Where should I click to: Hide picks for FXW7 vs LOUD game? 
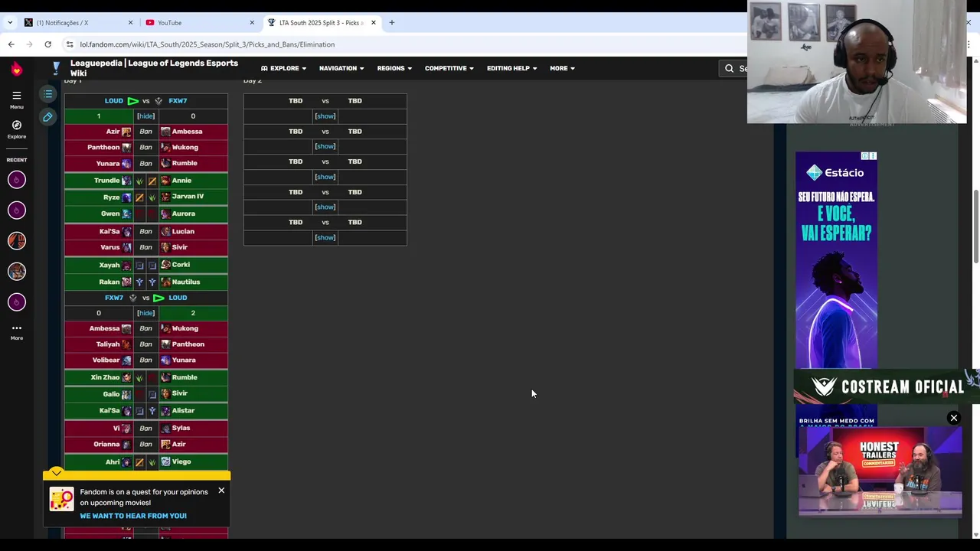coord(145,313)
